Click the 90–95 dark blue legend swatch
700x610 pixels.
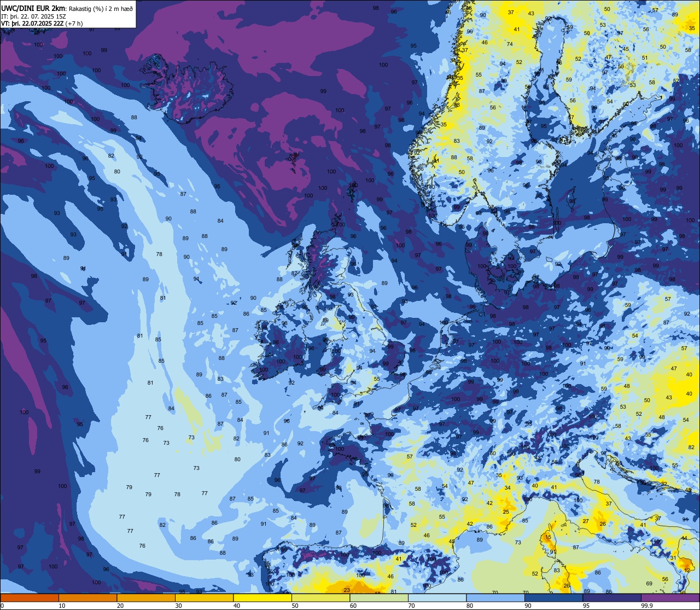point(553,597)
